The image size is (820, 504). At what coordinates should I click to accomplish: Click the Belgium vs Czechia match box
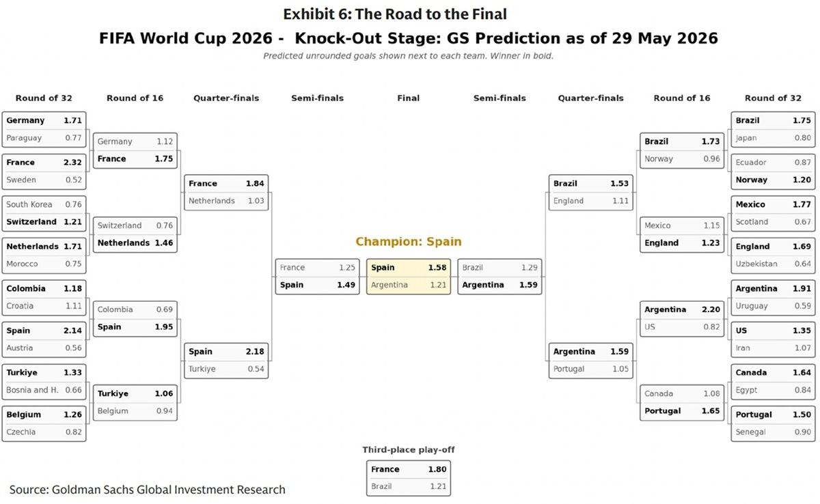coord(44,423)
